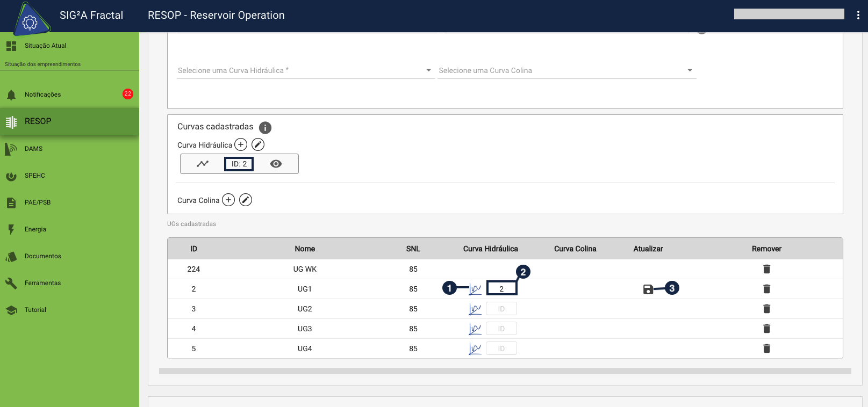Click Situação Atual in the sidebar
Screen dimensions: 868x407
(45, 46)
